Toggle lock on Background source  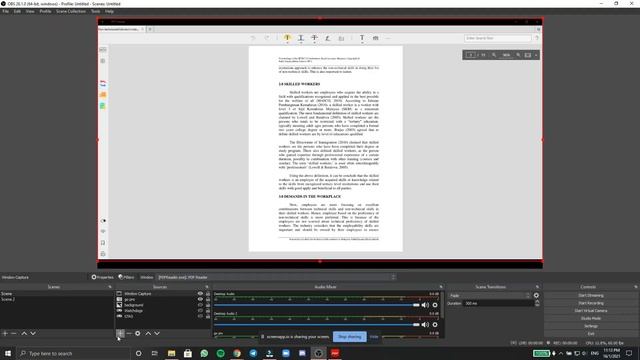coord(208,305)
